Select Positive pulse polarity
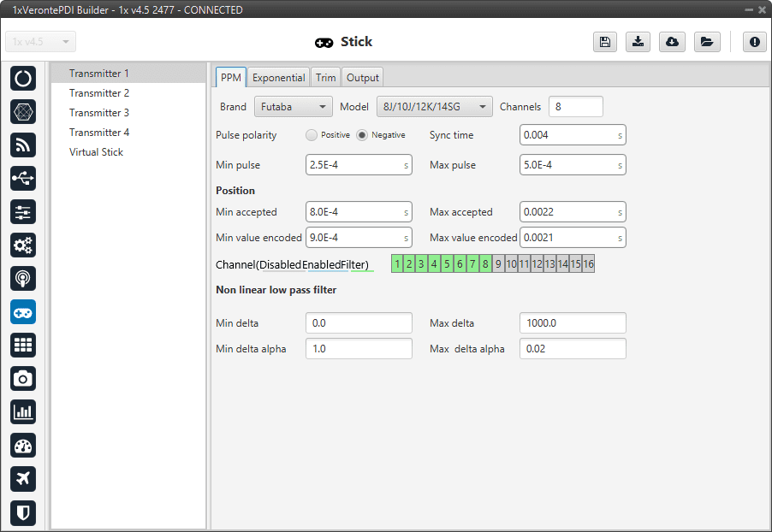This screenshot has height=532, width=772. pos(312,135)
